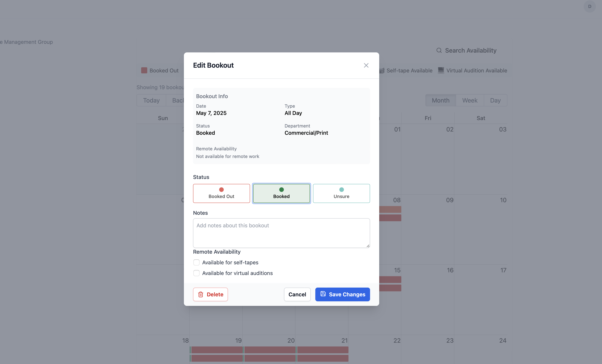Switch to Week calendar view
Screen dimensions: 602x364
[469, 100]
